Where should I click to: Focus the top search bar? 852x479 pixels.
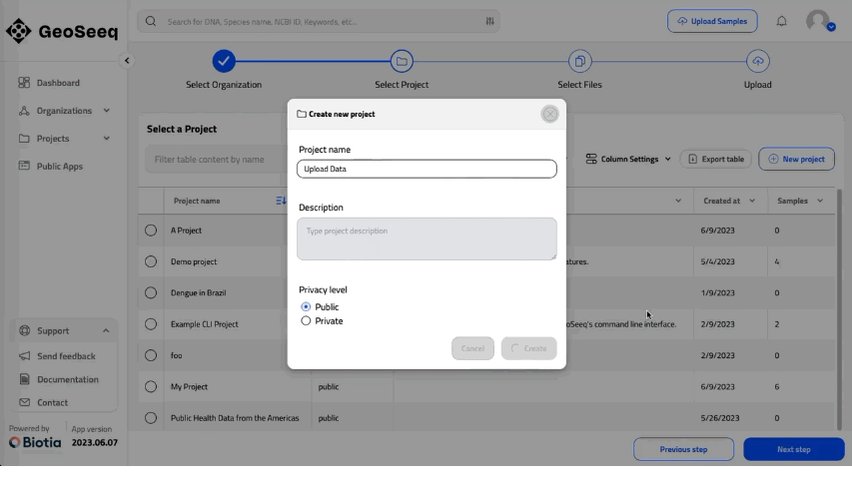click(318, 22)
